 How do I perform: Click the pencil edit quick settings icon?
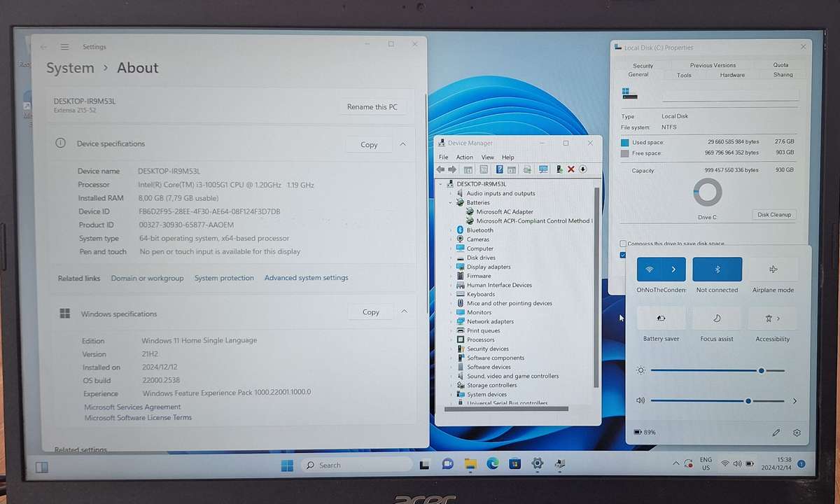point(776,433)
